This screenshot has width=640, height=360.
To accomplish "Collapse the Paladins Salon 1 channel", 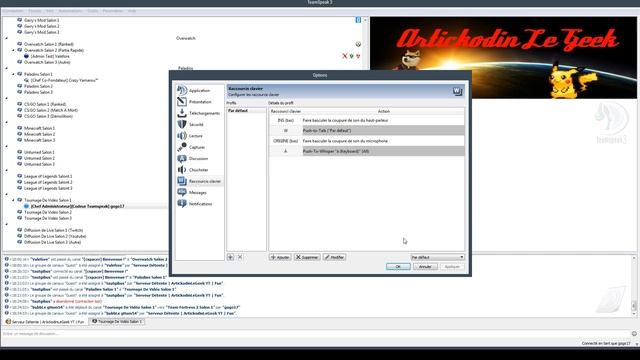I will 13,74.
